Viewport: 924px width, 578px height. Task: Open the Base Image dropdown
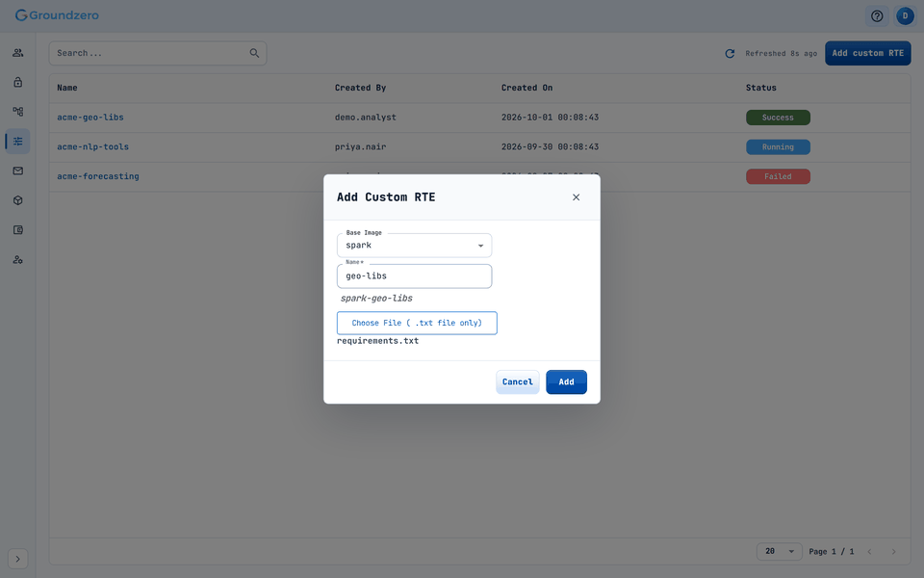414,246
